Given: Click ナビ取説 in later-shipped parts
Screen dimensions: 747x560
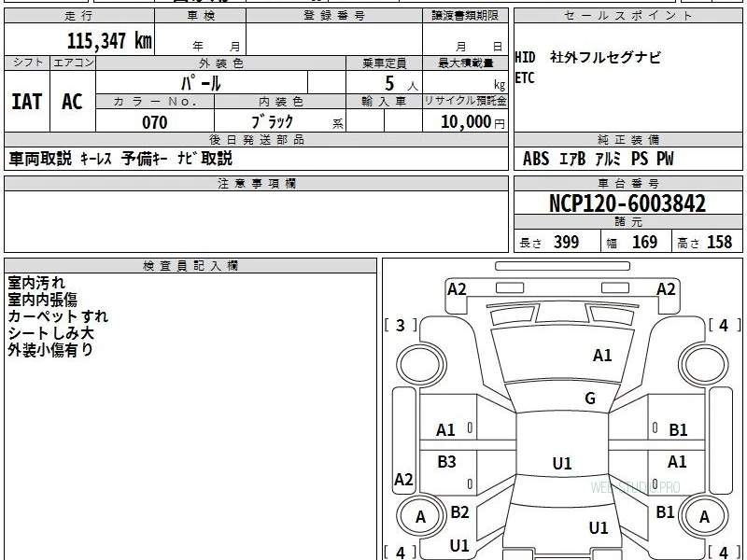Looking at the screenshot, I should 204,159.
